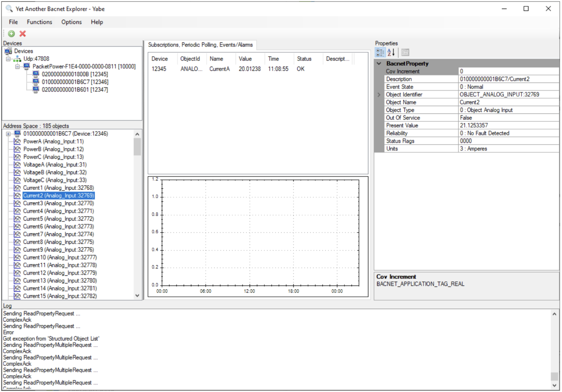Click the Property Pages icon in Properties panel

click(x=405, y=52)
